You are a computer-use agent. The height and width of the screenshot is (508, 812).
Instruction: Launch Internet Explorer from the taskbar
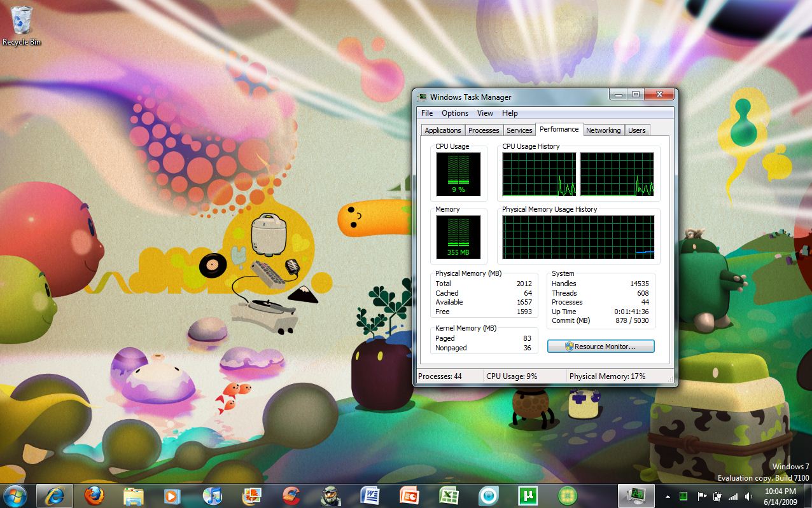pos(54,495)
